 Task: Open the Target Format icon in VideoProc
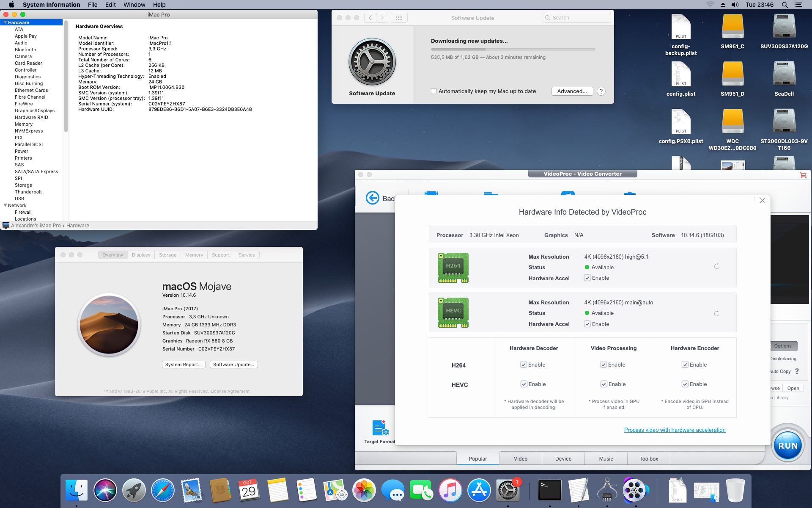point(381,428)
